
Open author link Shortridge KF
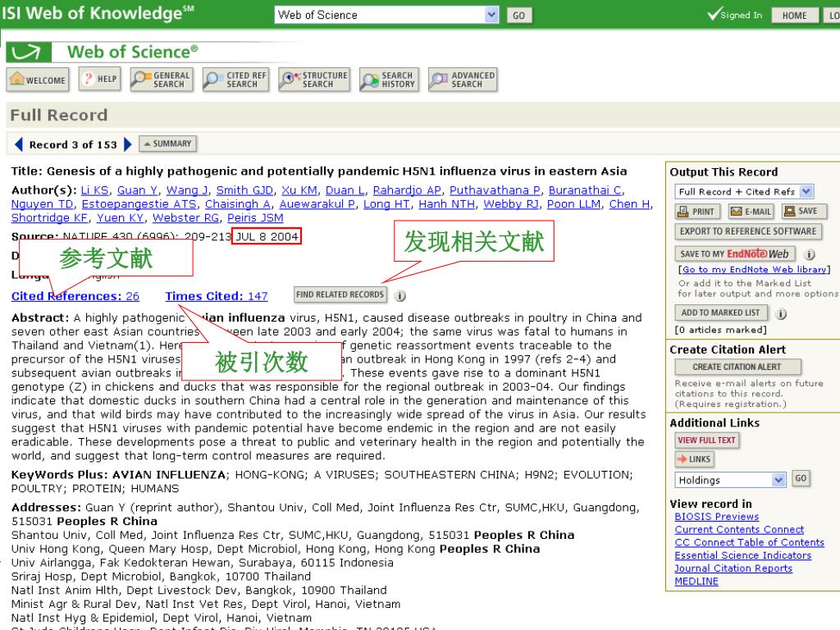point(50,218)
